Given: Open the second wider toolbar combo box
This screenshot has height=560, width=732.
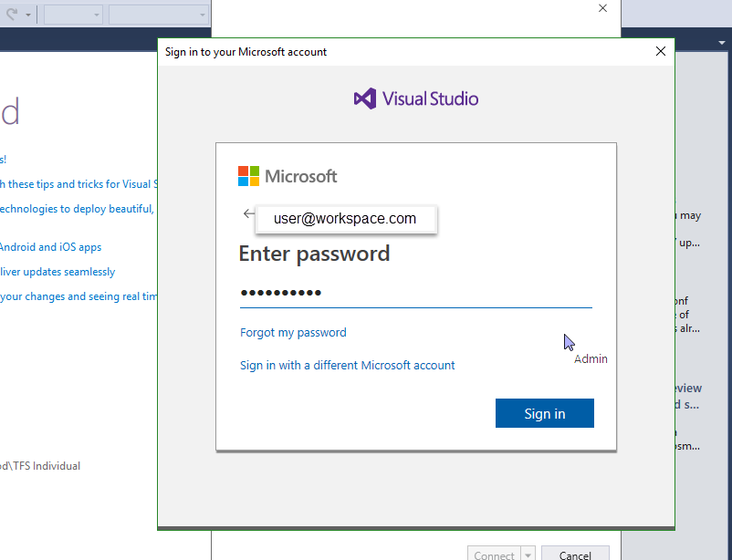Looking at the screenshot, I should [158, 15].
